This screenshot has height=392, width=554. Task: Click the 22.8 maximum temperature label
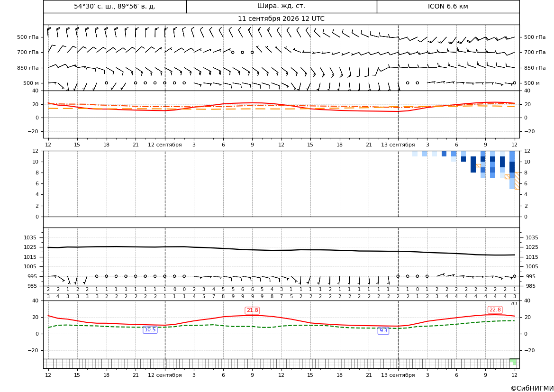click(x=495, y=310)
